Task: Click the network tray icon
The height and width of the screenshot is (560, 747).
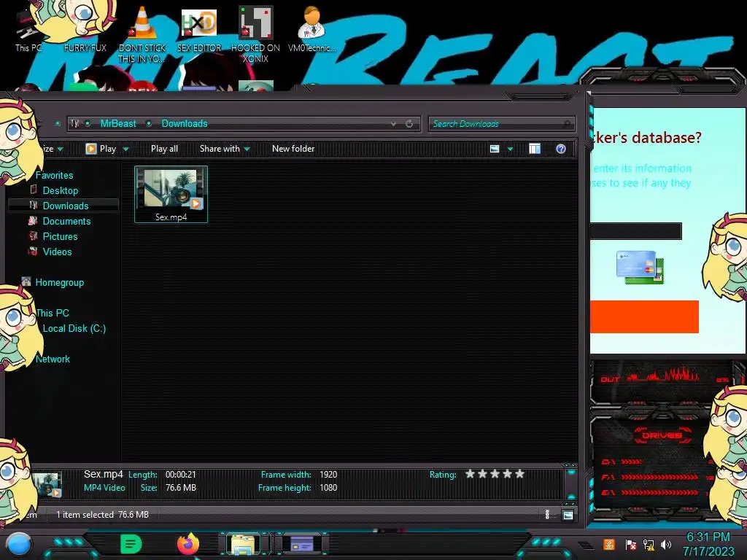Action: (649, 544)
